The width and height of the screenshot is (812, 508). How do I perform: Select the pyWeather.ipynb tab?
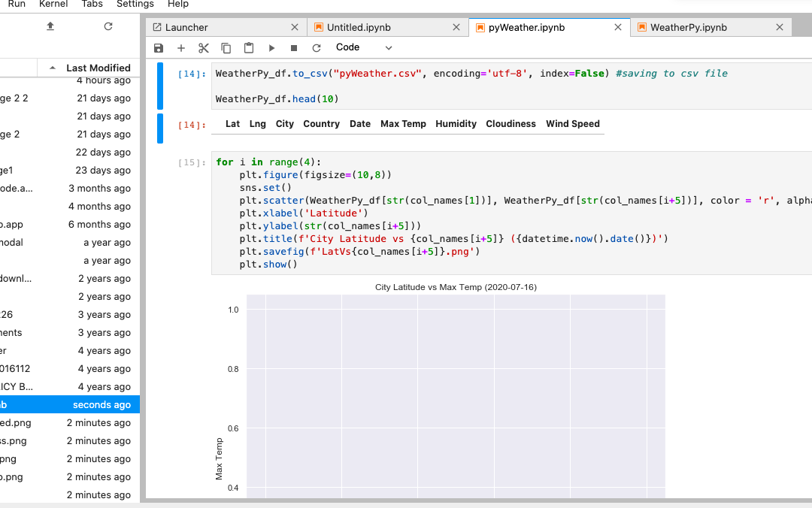pos(549,28)
